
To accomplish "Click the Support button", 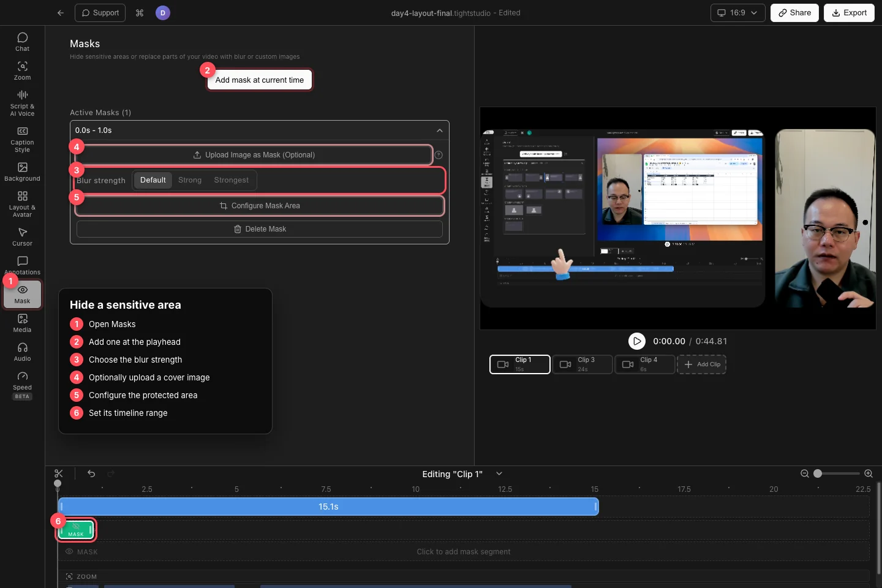I will click(100, 13).
